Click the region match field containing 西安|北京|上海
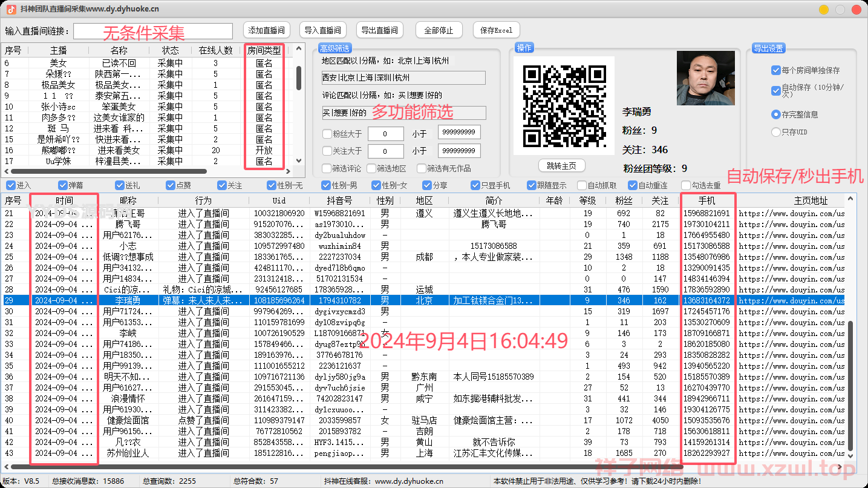Image resolution: width=868 pixels, height=488 pixels. click(403, 77)
